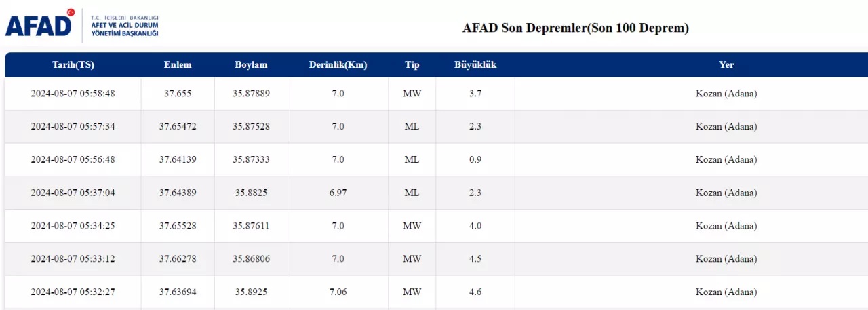Click the Tarih(TS) column header
The height and width of the screenshot is (310, 868).
(x=73, y=65)
